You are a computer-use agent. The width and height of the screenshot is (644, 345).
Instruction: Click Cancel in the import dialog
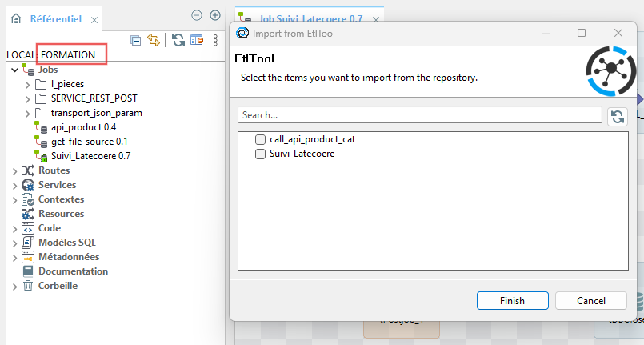point(590,301)
